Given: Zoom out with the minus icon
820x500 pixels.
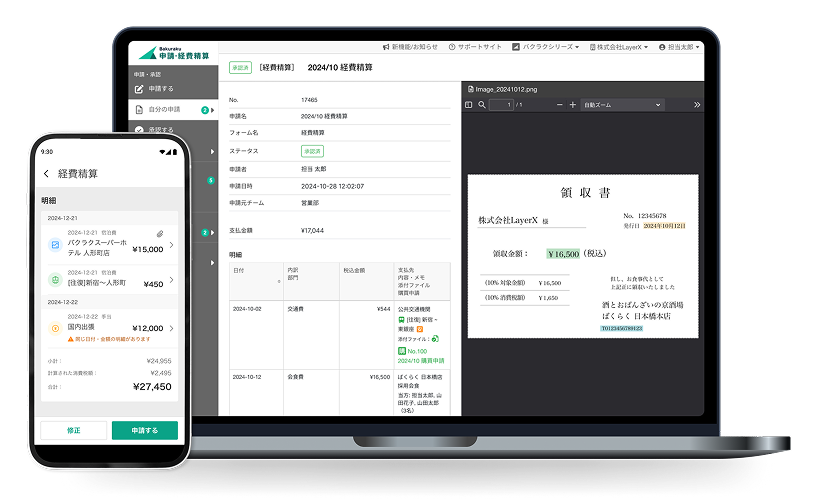Looking at the screenshot, I should (x=558, y=104).
